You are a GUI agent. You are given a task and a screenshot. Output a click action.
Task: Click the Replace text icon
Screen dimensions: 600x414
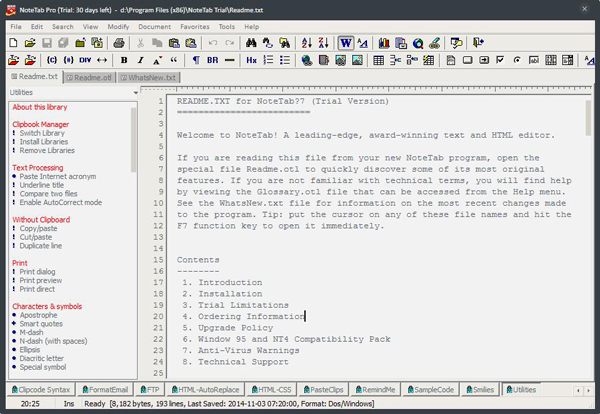tap(267, 43)
